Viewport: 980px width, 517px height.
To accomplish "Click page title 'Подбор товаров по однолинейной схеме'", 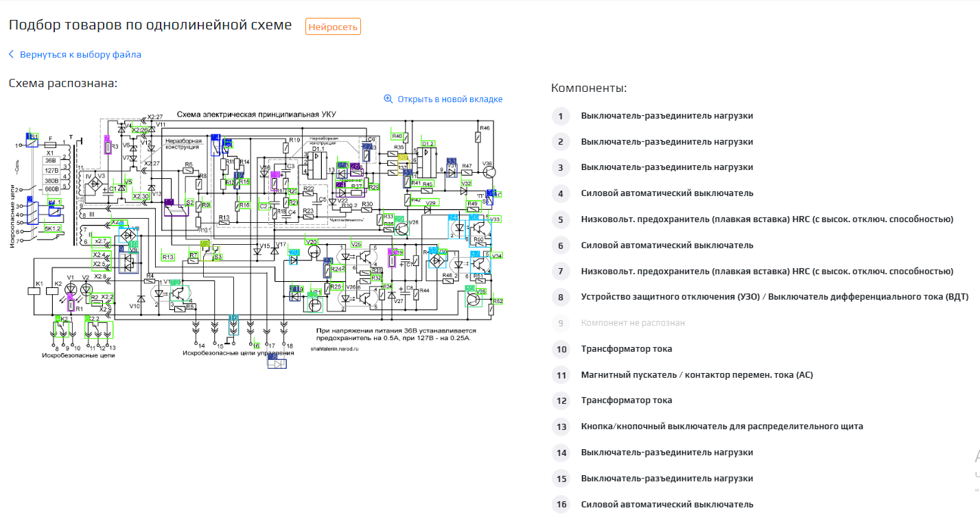I will (150, 25).
